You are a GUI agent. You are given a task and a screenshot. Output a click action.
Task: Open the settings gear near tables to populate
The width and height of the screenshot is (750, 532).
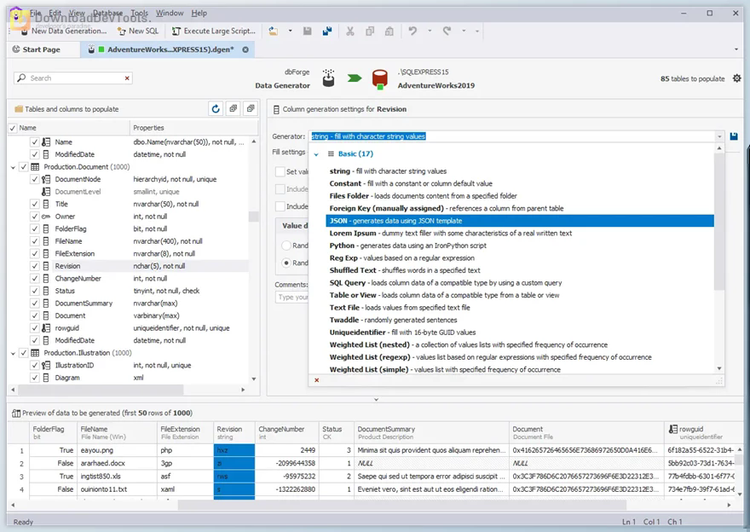click(x=737, y=78)
